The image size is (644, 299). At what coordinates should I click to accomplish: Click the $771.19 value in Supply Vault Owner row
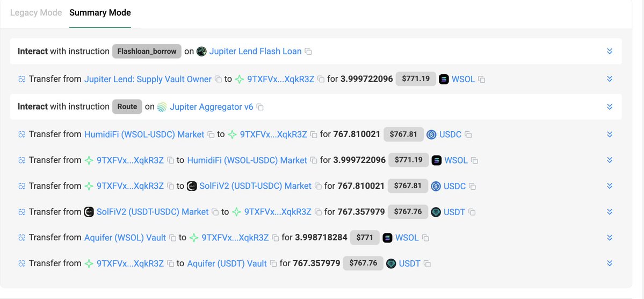click(x=416, y=79)
